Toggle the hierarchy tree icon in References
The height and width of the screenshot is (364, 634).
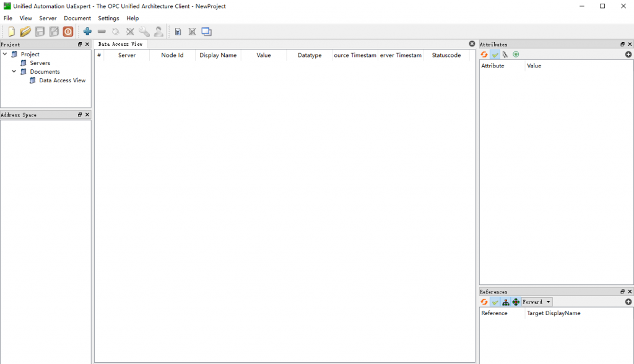505,302
